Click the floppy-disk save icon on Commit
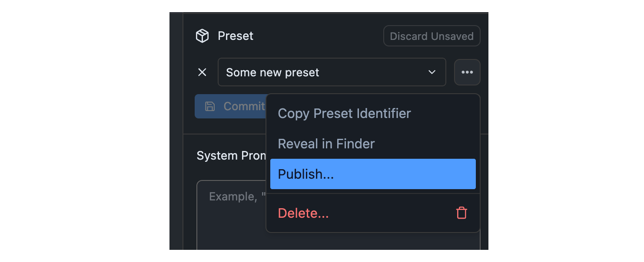 (210, 106)
